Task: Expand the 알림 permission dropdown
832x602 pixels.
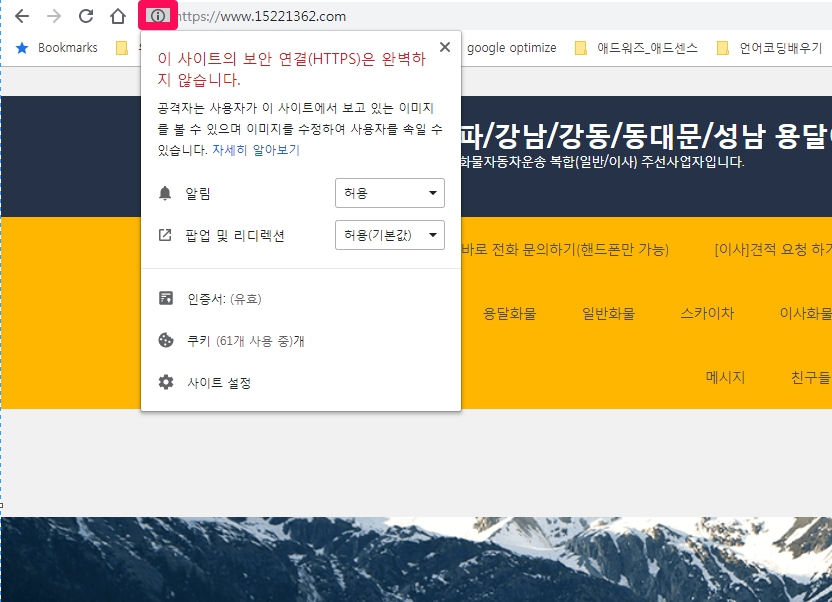Action: (x=389, y=193)
